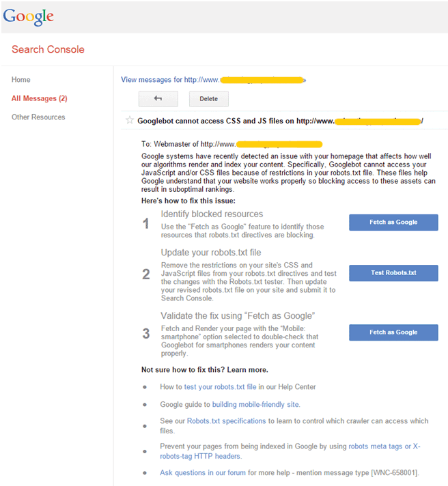Click Fetch as Google for step 3

(393, 332)
